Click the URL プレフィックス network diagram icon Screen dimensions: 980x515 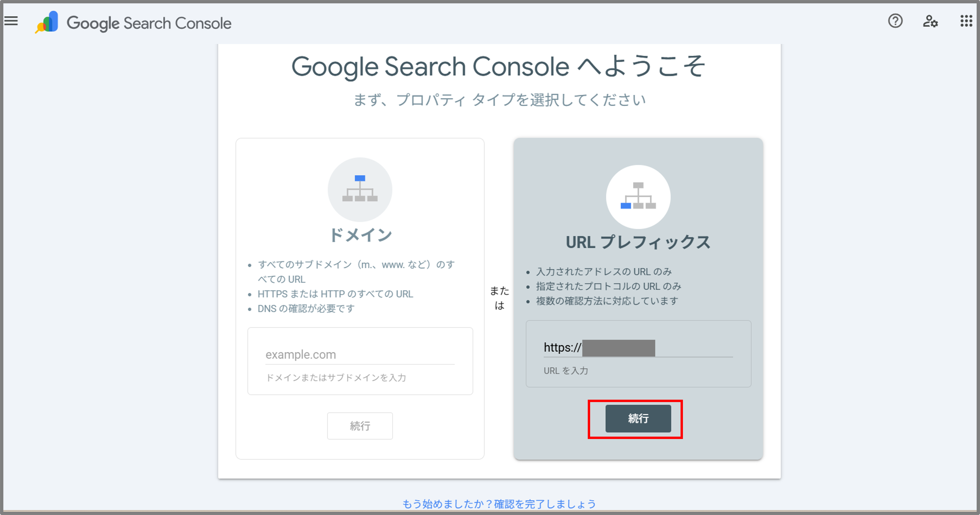[638, 196]
